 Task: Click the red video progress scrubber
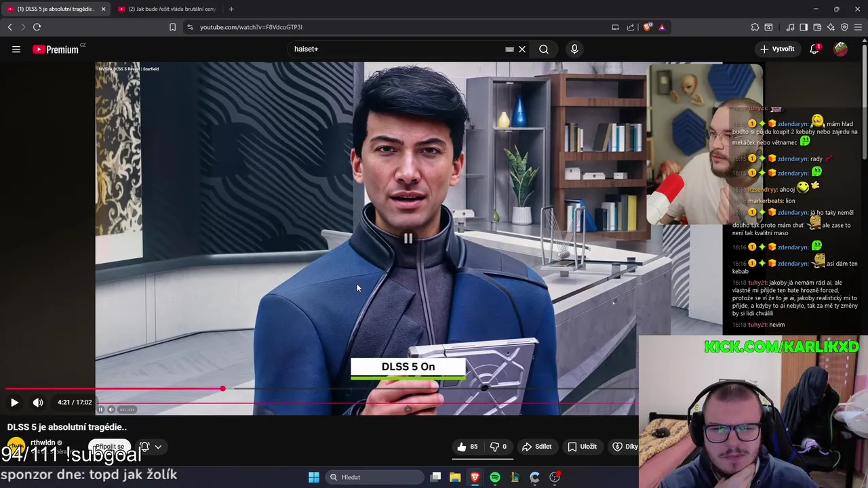pos(222,388)
